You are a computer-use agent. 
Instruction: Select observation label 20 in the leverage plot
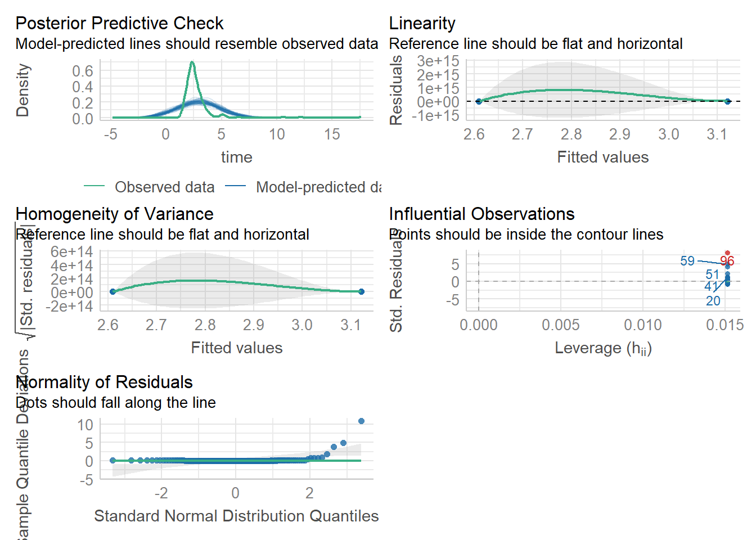coord(713,301)
